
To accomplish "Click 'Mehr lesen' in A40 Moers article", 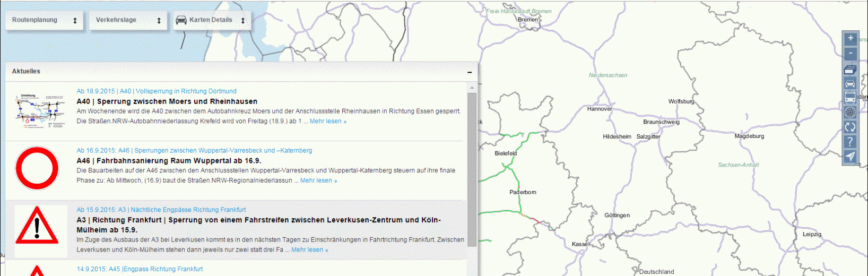I will 328,121.
